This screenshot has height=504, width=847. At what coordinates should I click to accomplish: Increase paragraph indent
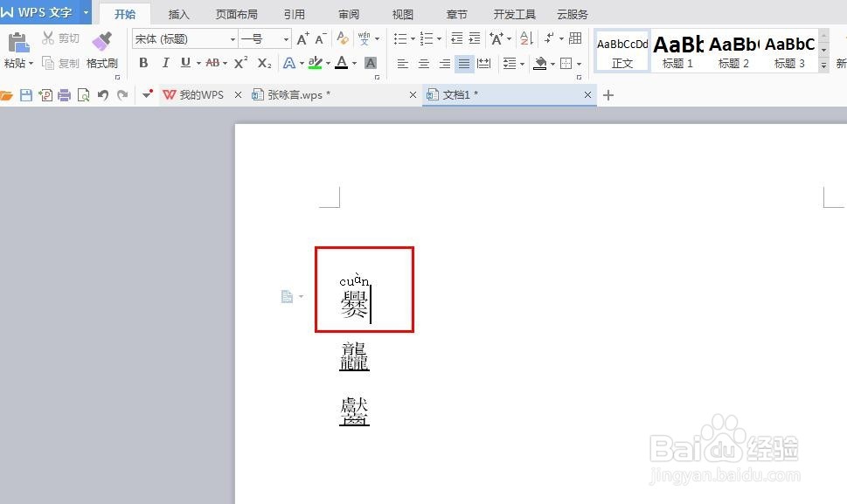(475, 38)
